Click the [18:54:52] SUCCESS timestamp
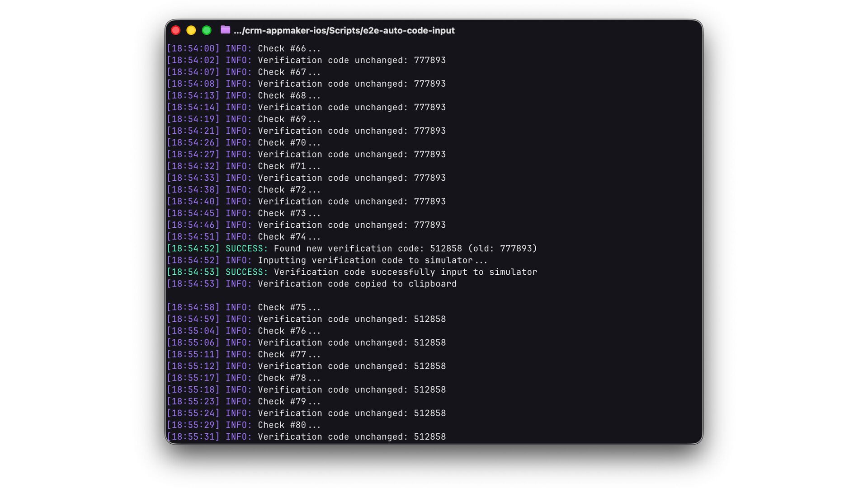The width and height of the screenshot is (868, 488). (193, 249)
